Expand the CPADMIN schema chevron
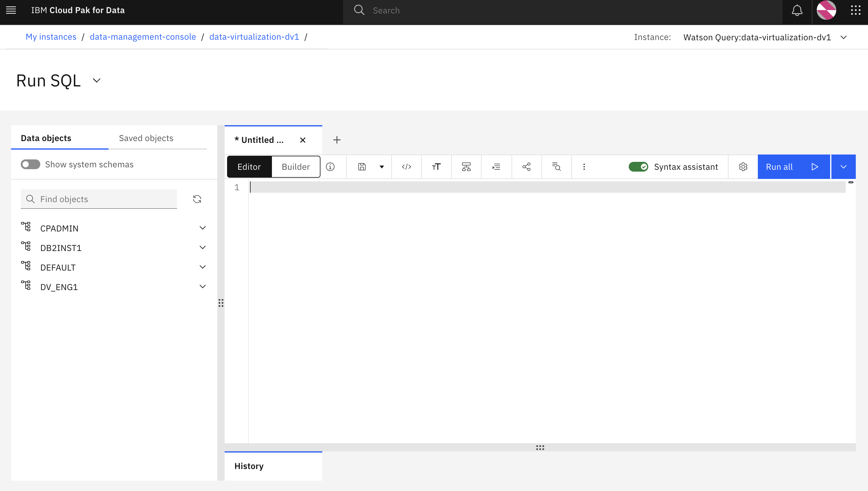The image size is (868, 491). 203,228
